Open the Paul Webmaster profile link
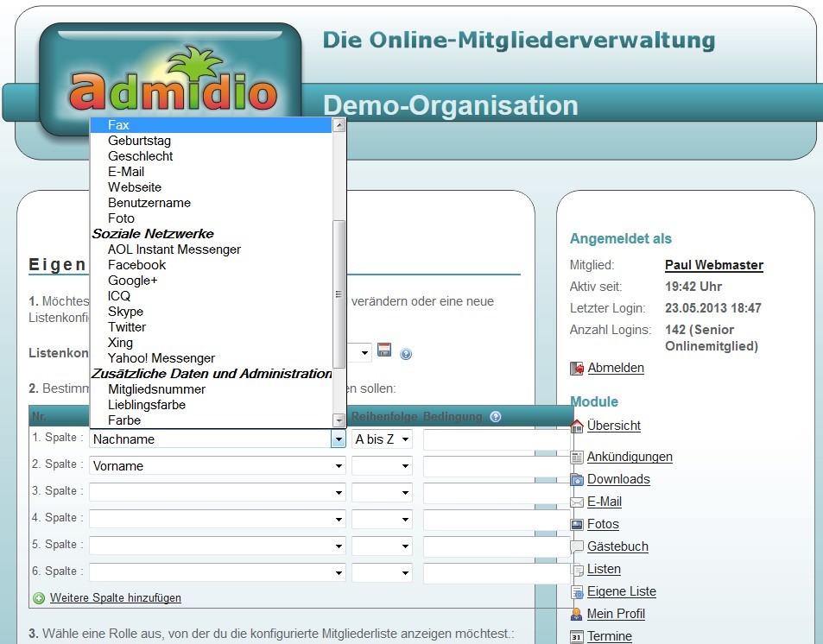 [712, 265]
